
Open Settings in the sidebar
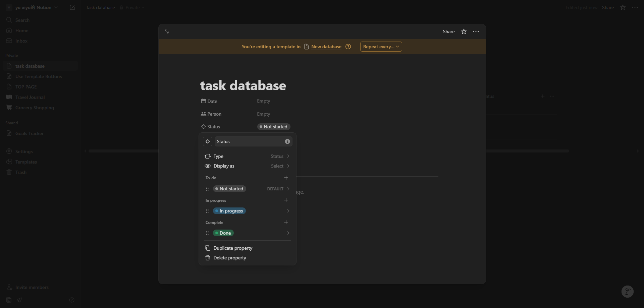pos(40,151)
